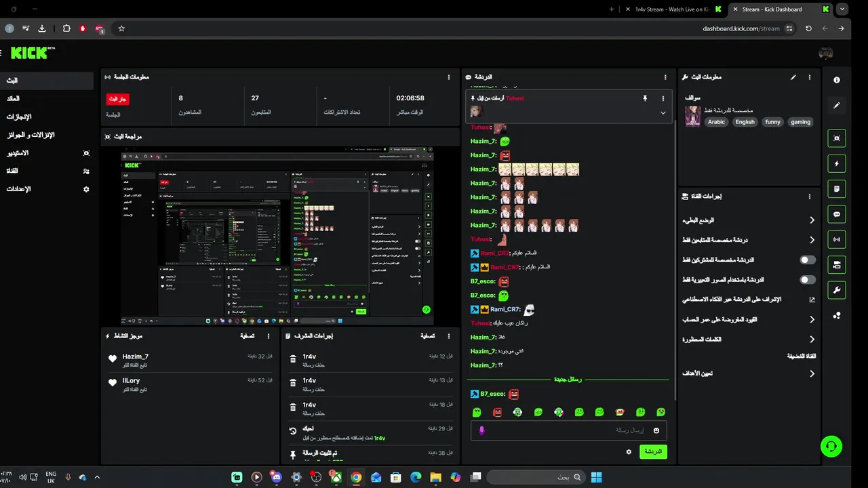Viewport: 868px width, 488px height.
Task: Click the three-dots cluster icon in right sidebar
Action: click(837, 315)
